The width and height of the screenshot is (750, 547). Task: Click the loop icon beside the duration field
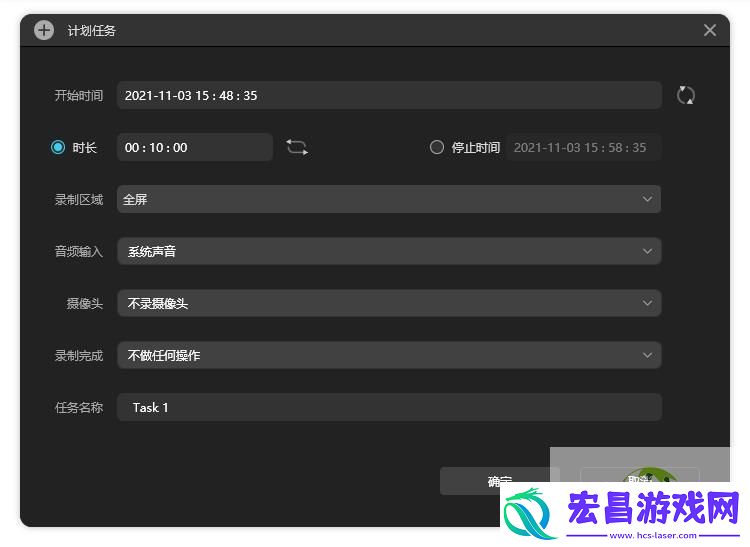(x=297, y=147)
